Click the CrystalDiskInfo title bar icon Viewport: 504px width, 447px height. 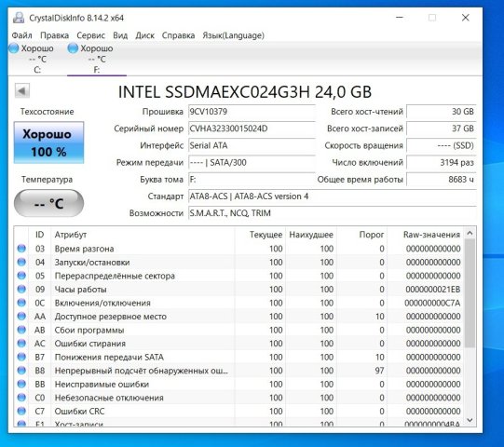(19, 18)
